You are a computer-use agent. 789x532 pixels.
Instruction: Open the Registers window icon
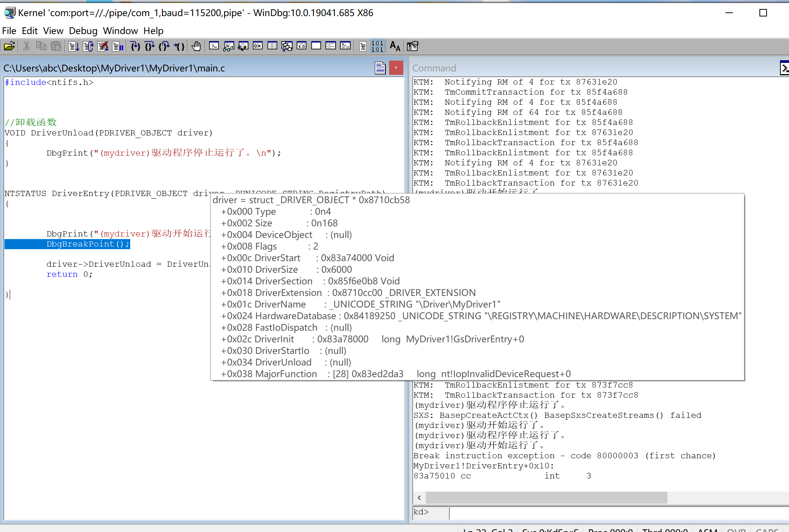pos(258,46)
